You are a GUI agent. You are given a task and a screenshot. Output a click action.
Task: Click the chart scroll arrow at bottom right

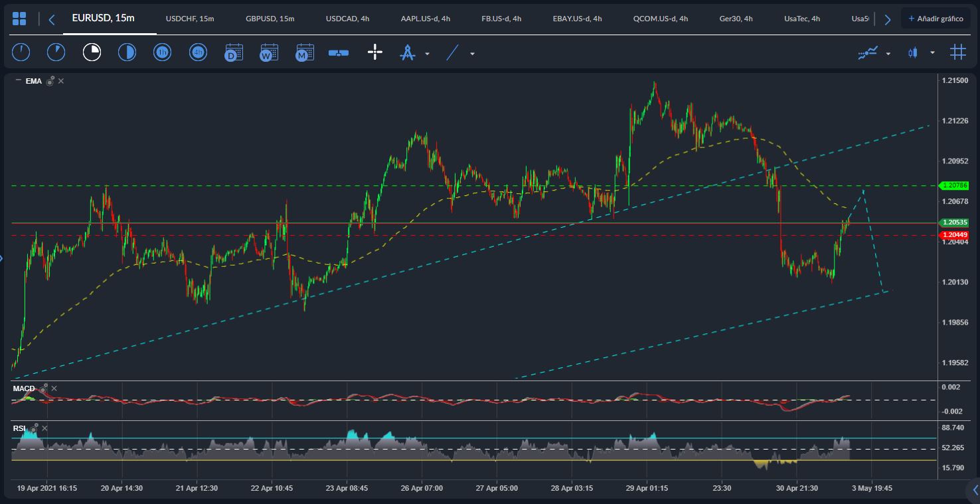click(x=975, y=491)
